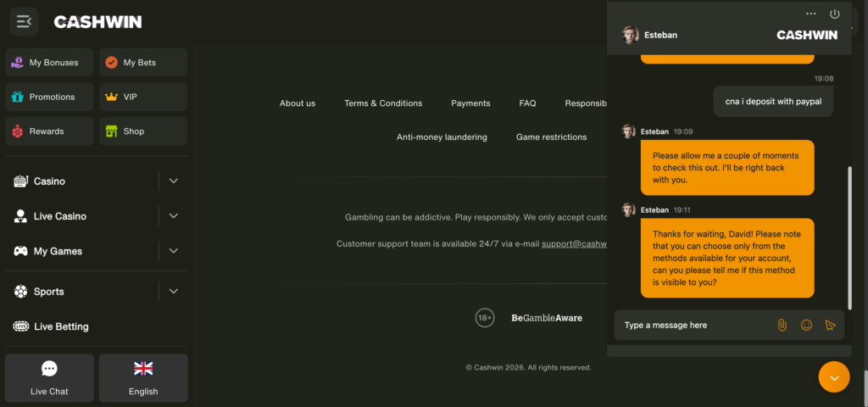Open the Payments link
The width and height of the screenshot is (868, 407).
tap(470, 103)
